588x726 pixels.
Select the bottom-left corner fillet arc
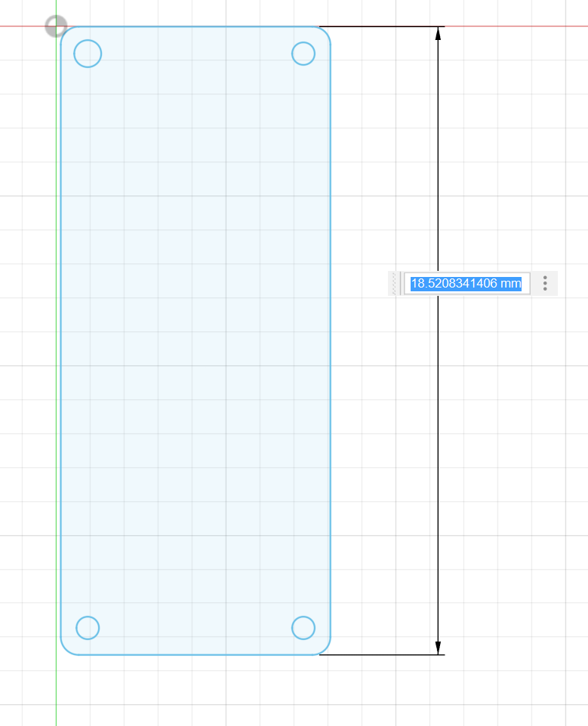click(66, 649)
